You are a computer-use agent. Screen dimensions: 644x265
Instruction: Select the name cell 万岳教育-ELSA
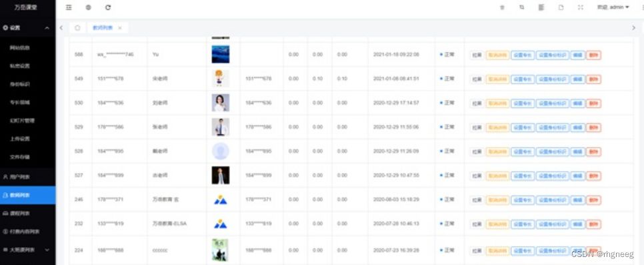(x=169, y=224)
